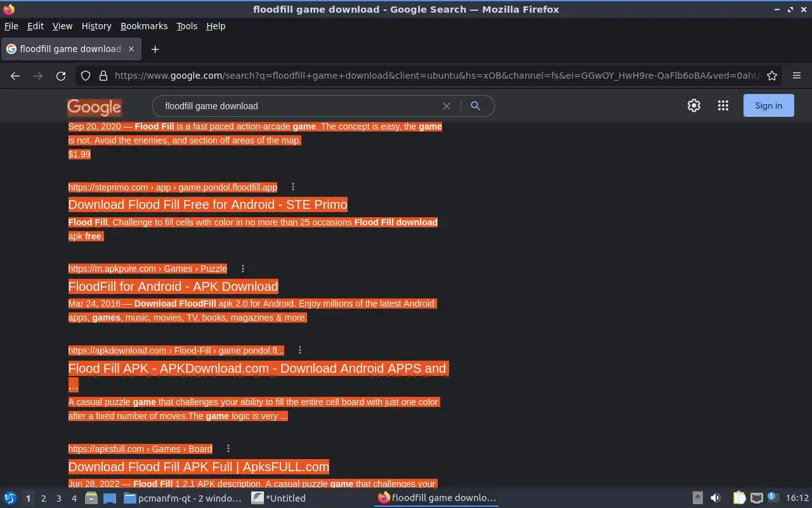812x508 pixels.
Task: Open the update notifier tray icon
Action: click(x=772, y=497)
